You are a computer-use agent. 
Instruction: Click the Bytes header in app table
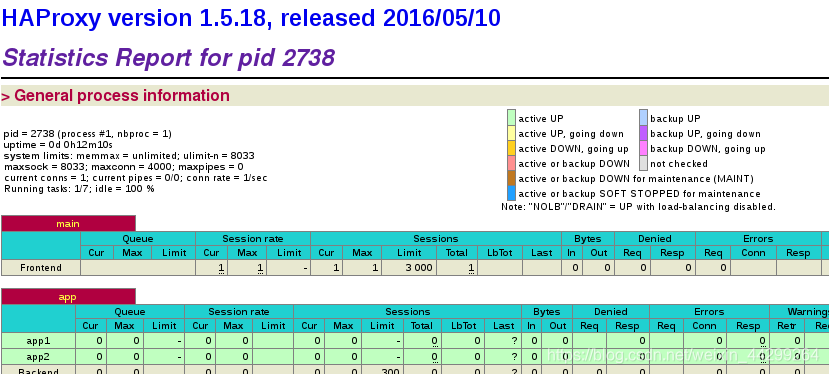tap(547, 312)
